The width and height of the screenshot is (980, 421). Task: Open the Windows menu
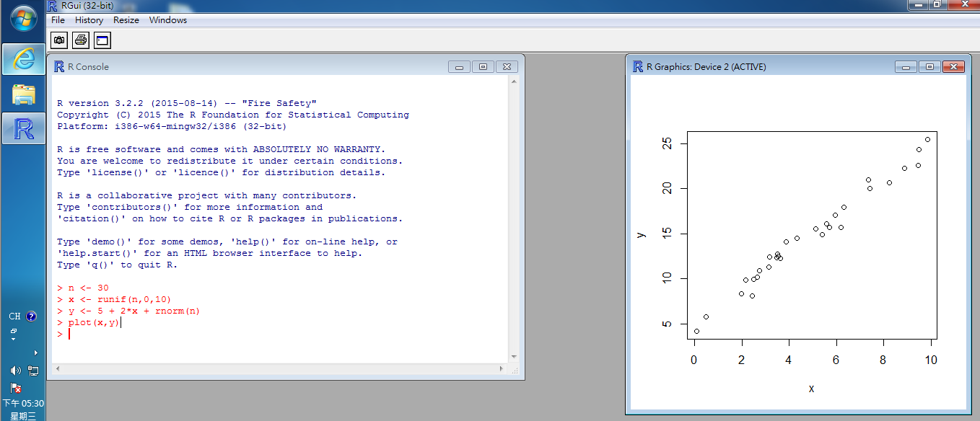pyautogui.click(x=168, y=20)
